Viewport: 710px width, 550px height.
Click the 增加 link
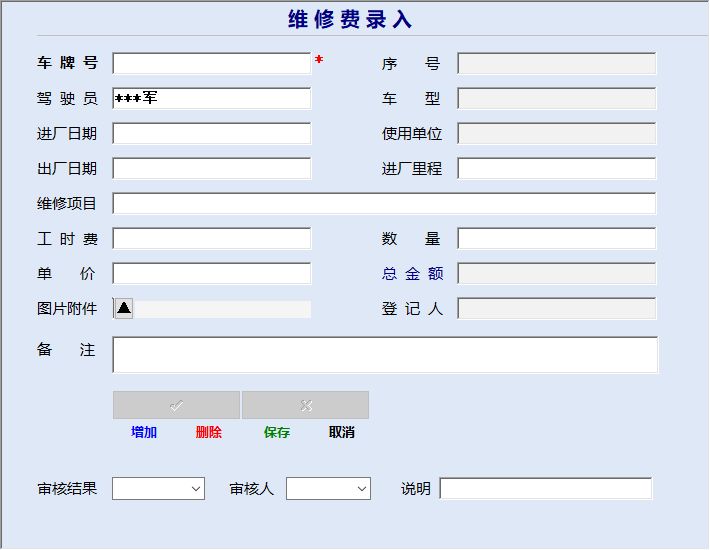coord(144,432)
